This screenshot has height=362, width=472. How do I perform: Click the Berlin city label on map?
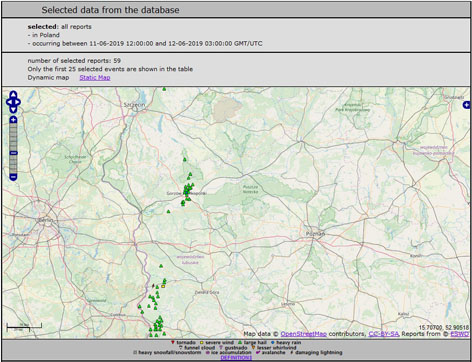click(x=46, y=220)
